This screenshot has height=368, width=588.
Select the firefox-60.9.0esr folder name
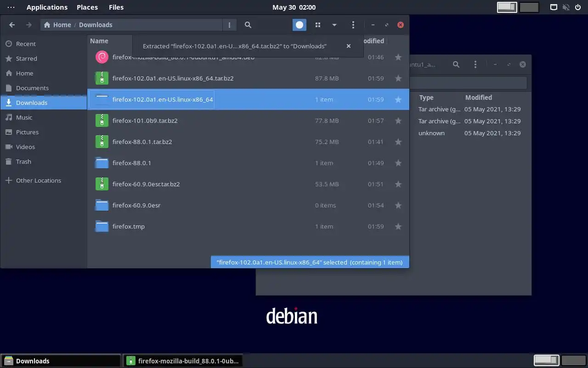pos(136,205)
